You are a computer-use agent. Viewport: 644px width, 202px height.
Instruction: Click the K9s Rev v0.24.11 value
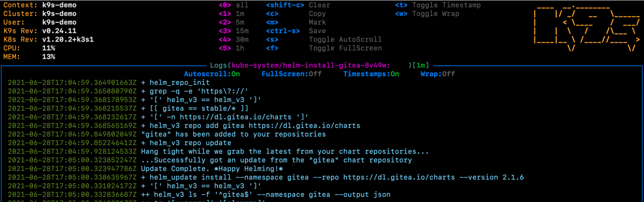59,31
